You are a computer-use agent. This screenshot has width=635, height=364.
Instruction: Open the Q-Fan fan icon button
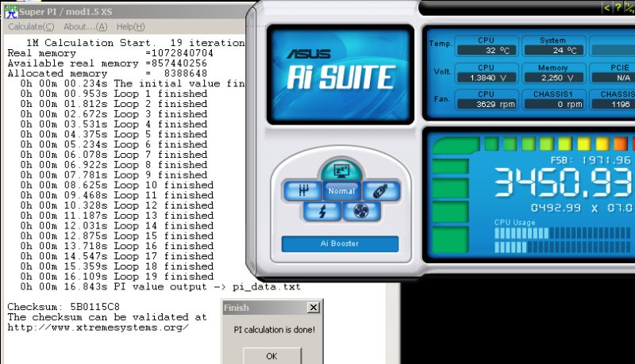coord(361,211)
